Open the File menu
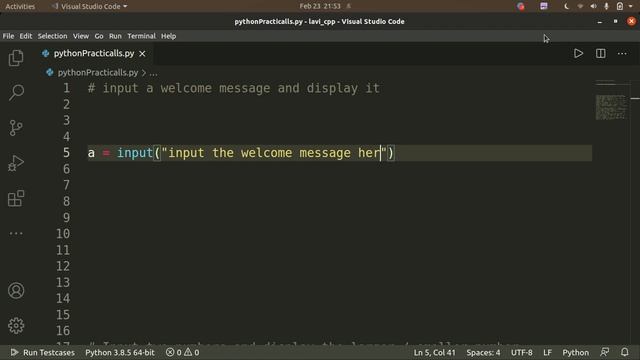The height and width of the screenshot is (360, 640). [8, 36]
